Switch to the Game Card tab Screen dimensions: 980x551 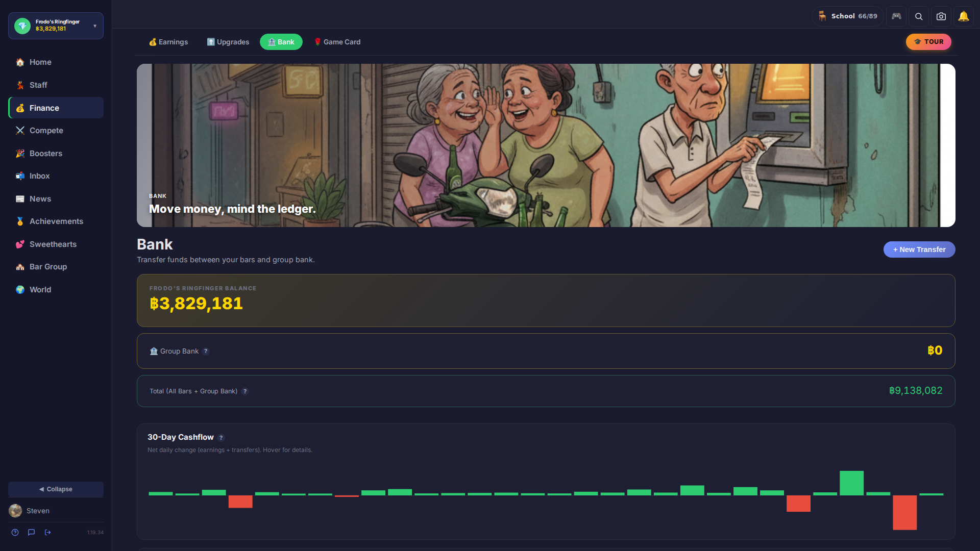click(337, 42)
